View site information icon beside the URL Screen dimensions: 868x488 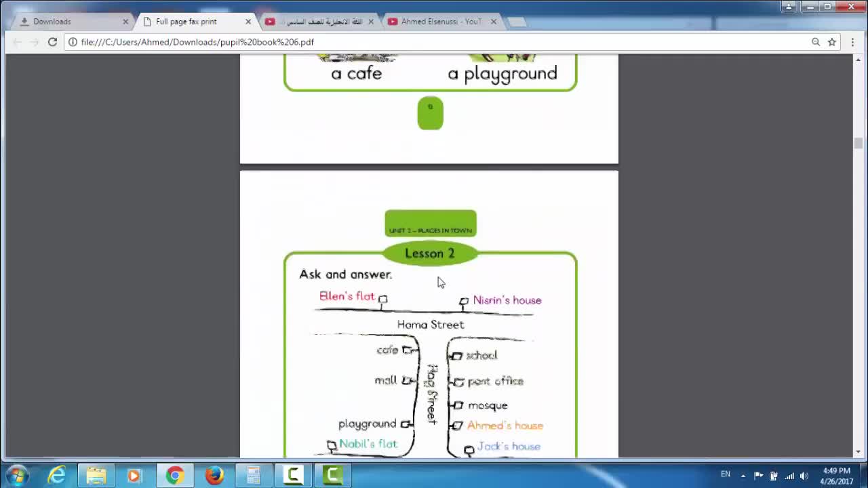73,42
